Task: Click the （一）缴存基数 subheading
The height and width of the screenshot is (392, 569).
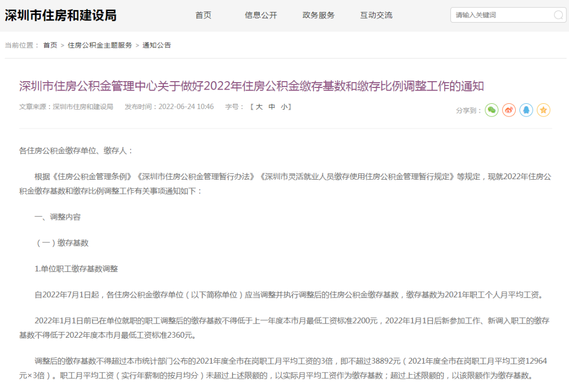Action: [62, 243]
